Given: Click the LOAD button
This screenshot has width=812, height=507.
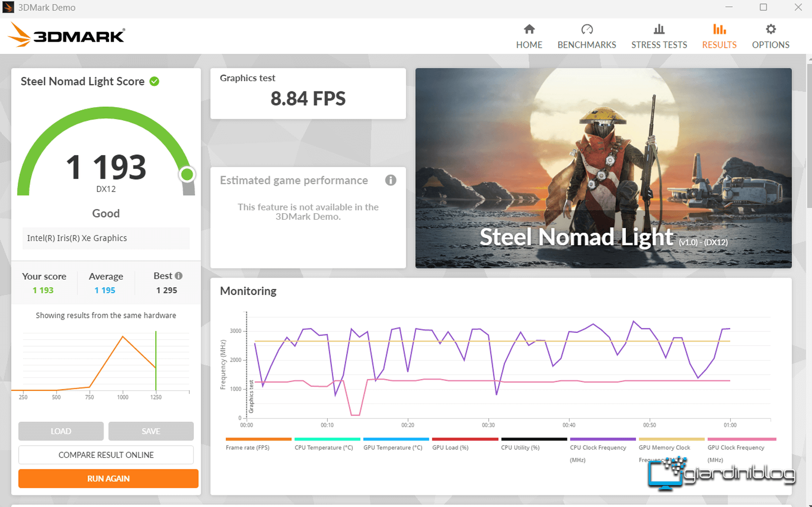Looking at the screenshot, I should [x=61, y=431].
